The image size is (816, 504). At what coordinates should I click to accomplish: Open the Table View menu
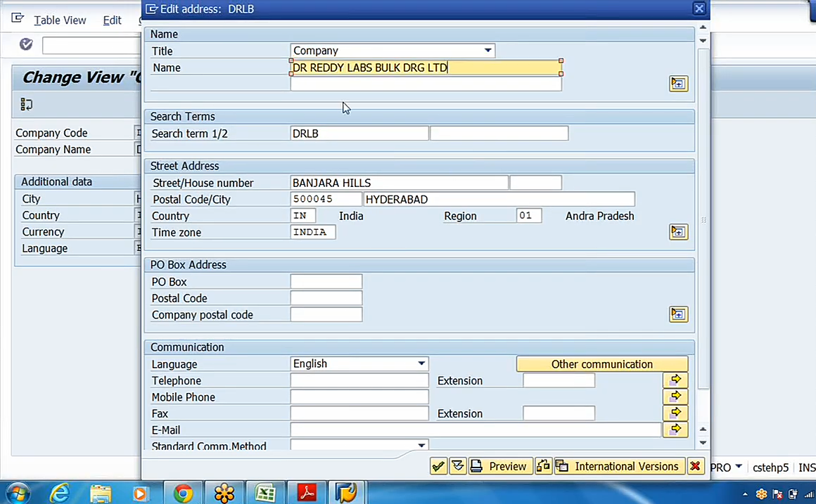coord(60,20)
